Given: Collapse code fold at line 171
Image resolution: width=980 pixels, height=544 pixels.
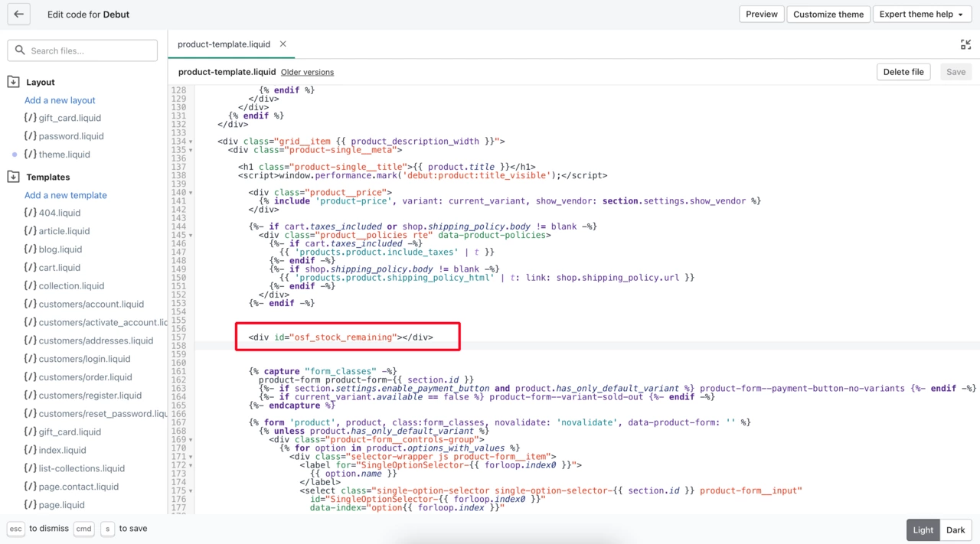Looking at the screenshot, I should point(191,457).
